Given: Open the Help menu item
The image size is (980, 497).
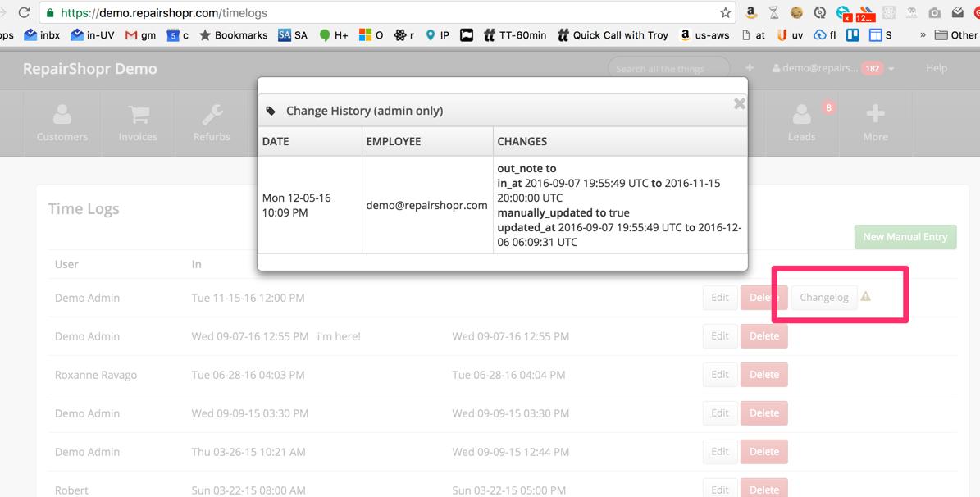Looking at the screenshot, I should (936, 68).
